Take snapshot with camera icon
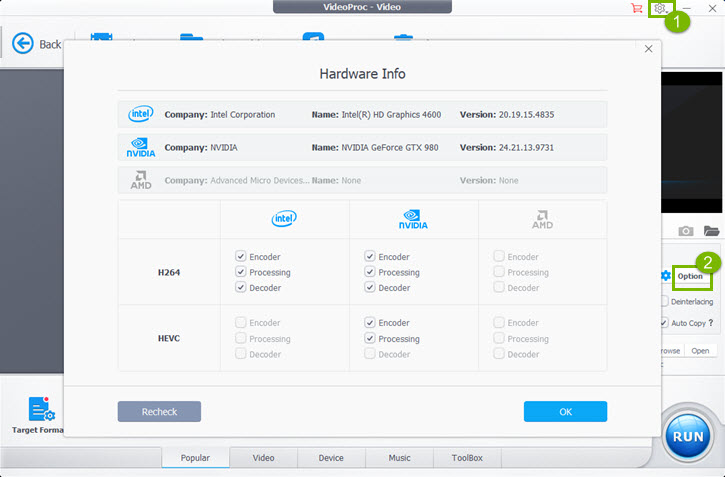725x477 pixels. (686, 231)
